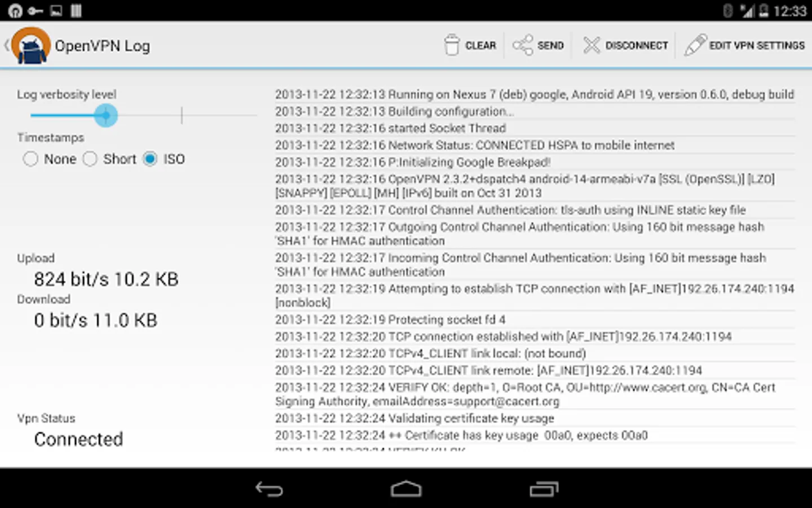Tap the 'started Socket Thread' log entry
This screenshot has width=812, height=508.
click(x=535, y=128)
